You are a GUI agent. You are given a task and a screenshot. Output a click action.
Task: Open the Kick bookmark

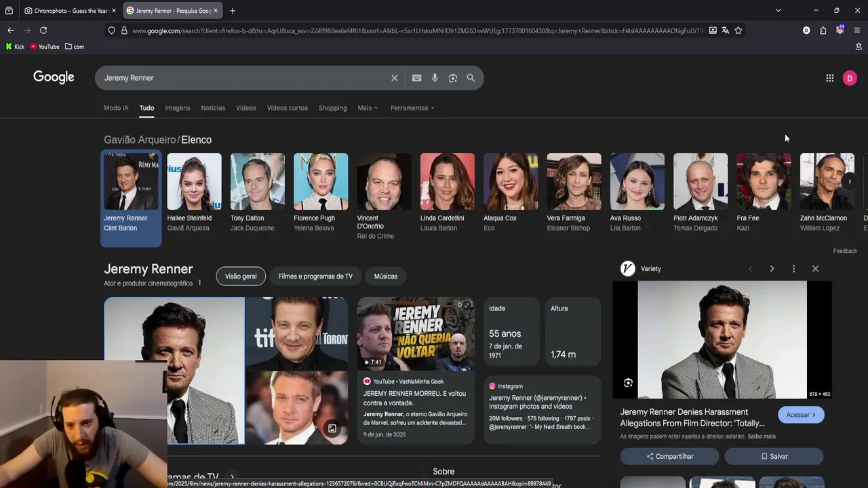coord(15,47)
